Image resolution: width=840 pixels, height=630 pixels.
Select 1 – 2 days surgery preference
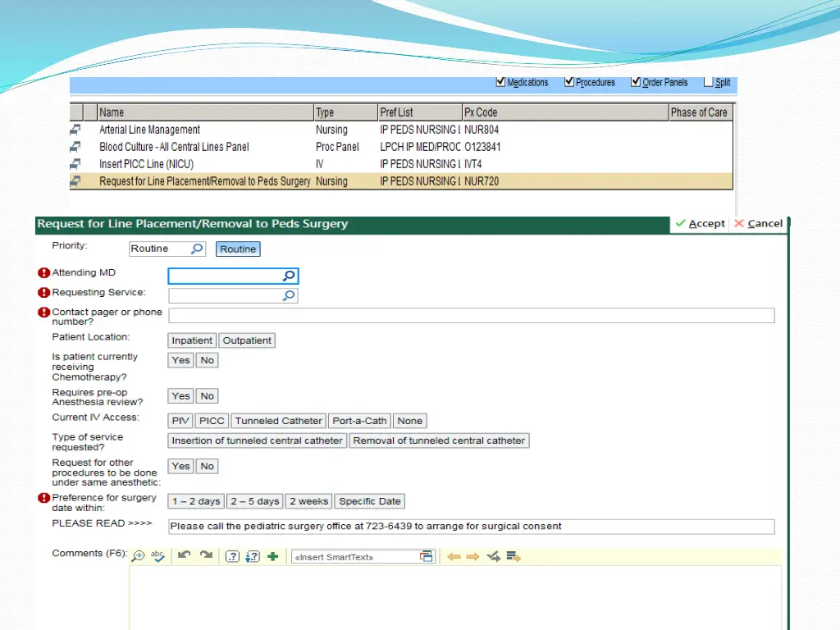(196, 501)
